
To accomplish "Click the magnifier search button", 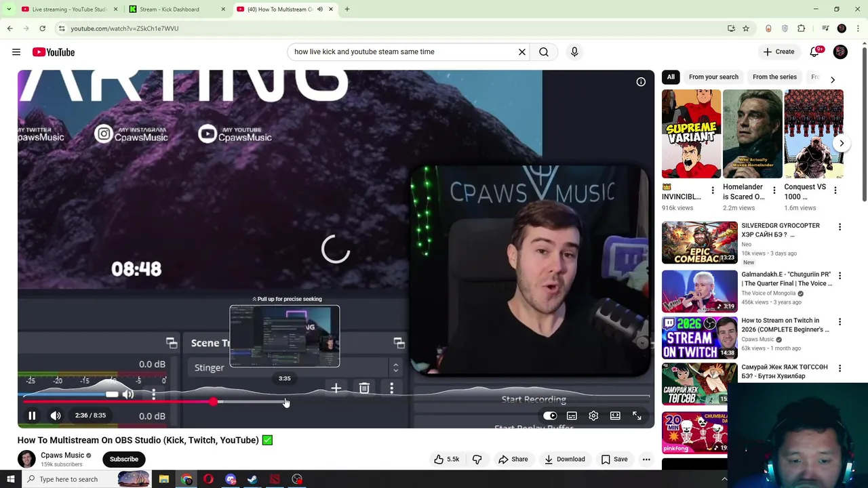I will [544, 52].
